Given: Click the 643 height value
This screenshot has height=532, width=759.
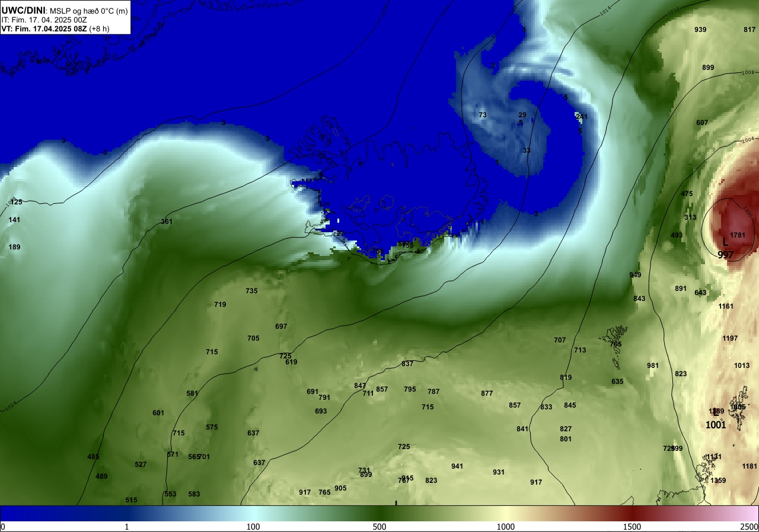Looking at the screenshot, I should (x=700, y=293).
